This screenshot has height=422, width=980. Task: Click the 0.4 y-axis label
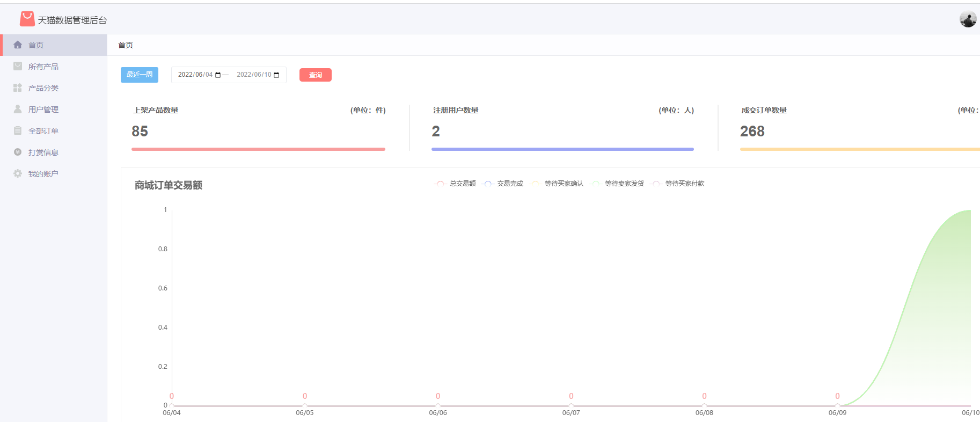[x=163, y=328]
